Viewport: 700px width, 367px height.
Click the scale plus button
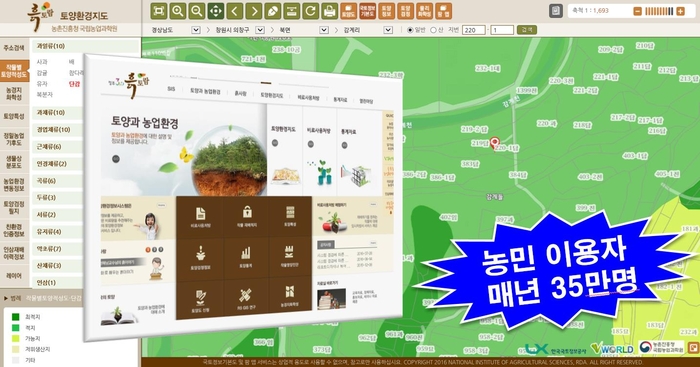(680, 11)
